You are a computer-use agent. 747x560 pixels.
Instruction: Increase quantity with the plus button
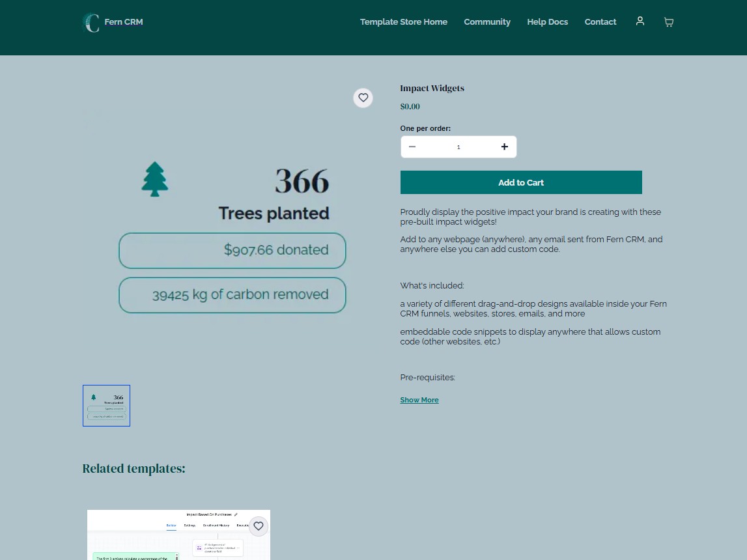[504, 147]
